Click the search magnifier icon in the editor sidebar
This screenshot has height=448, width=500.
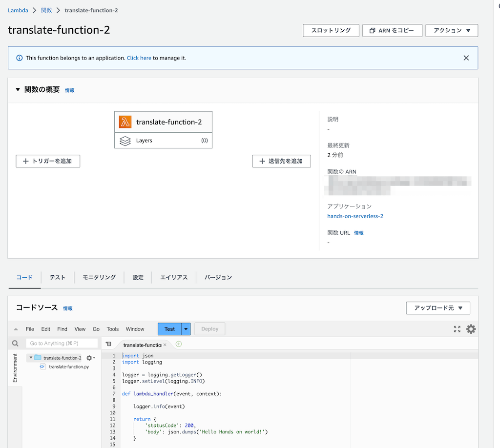(x=15, y=343)
